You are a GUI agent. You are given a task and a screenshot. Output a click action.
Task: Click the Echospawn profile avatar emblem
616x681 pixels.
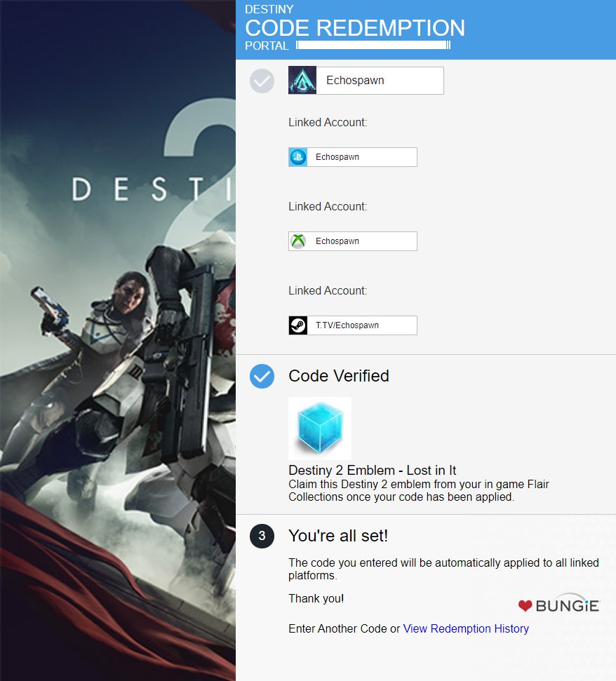click(302, 81)
